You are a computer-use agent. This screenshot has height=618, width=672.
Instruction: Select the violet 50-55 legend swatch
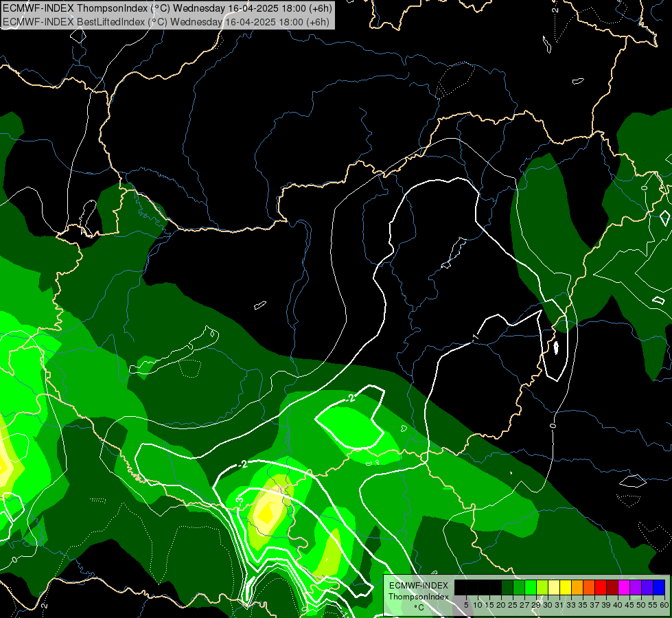coord(647,587)
